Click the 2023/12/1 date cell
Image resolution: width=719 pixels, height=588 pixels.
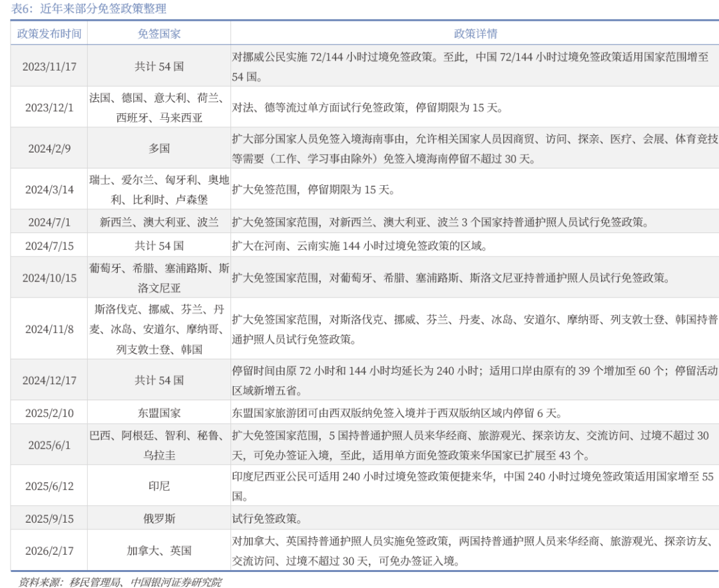point(49,108)
